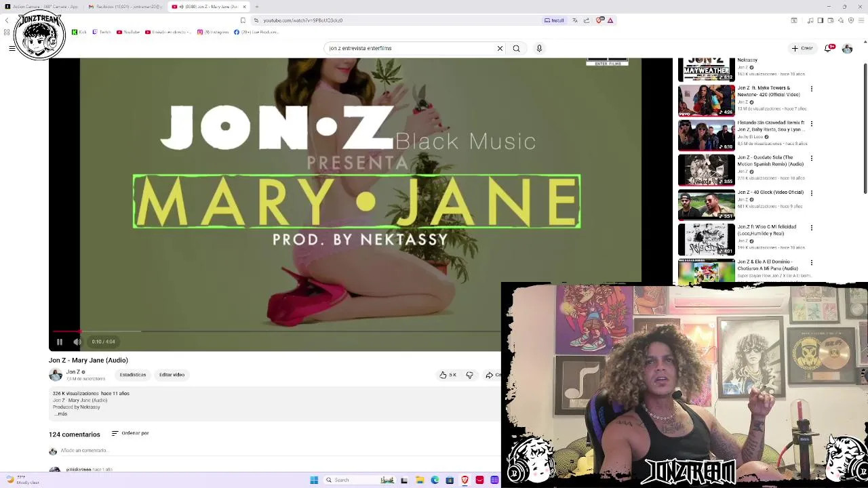Viewport: 868px width, 488px height.
Task: Bookmark this page icon
Action: [x=243, y=20]
